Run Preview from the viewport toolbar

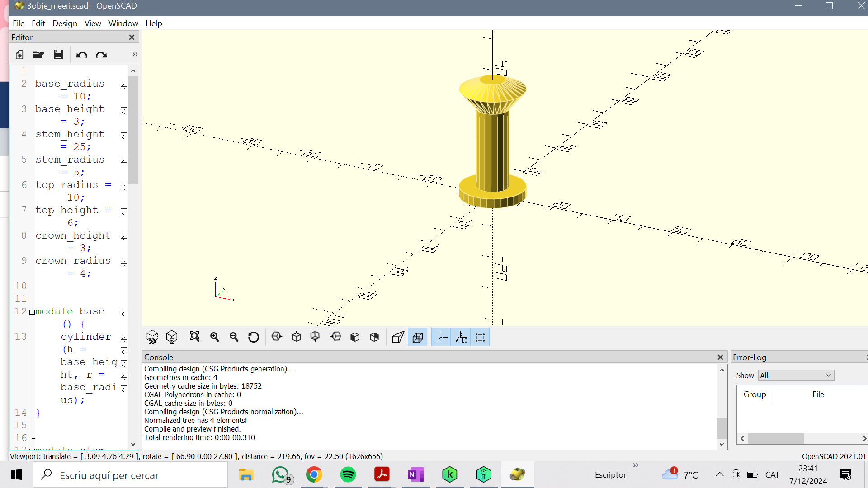tap(152, 337)
